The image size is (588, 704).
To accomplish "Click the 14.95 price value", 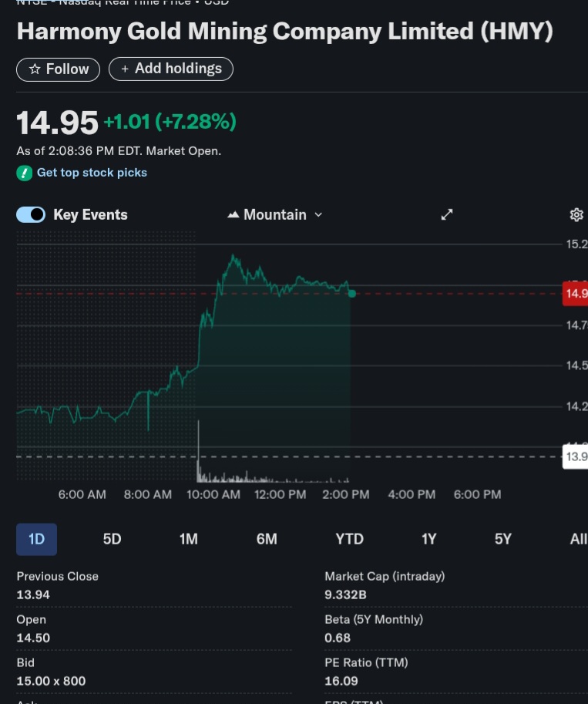I will (57, 123).
